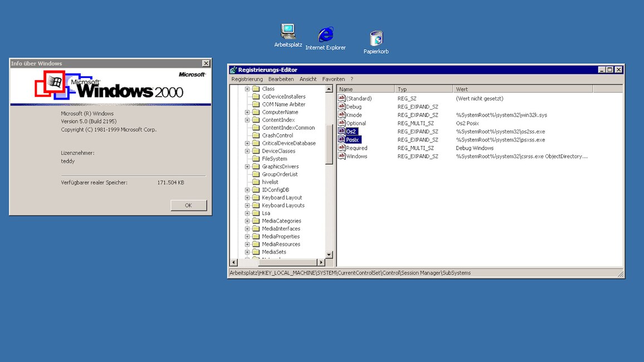644x362 pixels.
Task: Click the '%SystemRoot%\system32\win32k.sys' value
Action: pyautogui.click(x=501, y=115)
